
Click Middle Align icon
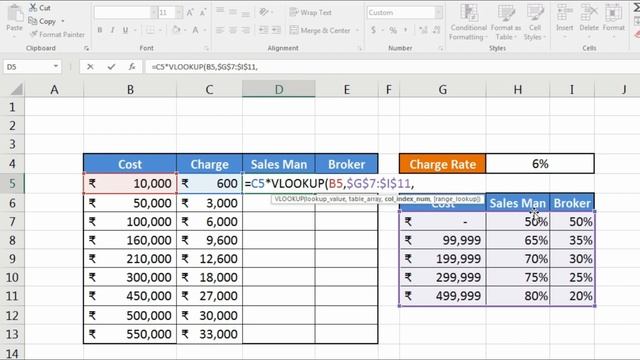[x=233, y=11]
